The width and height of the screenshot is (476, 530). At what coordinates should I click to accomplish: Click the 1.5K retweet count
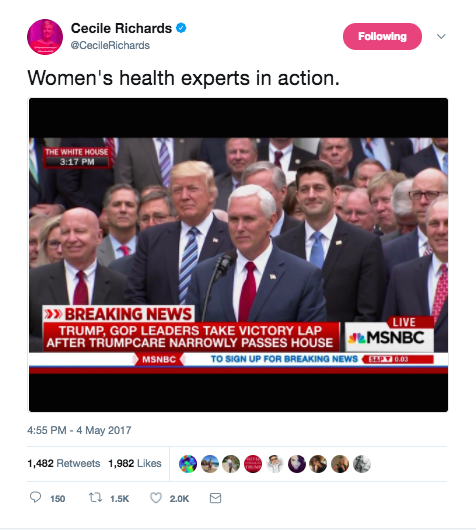pos(120,499)
